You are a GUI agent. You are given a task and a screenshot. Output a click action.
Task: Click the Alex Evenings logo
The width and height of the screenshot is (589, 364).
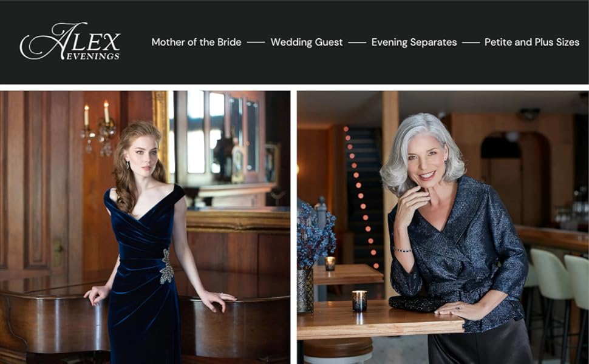click(70, 41)
